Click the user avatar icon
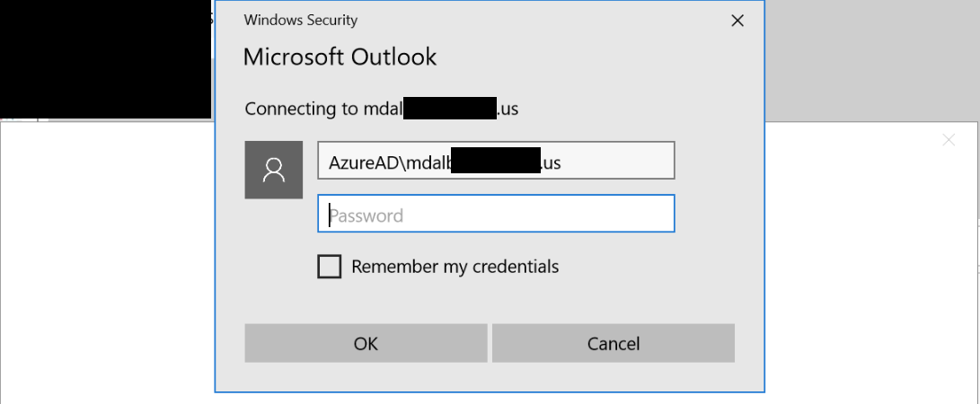 click(274, 170)
